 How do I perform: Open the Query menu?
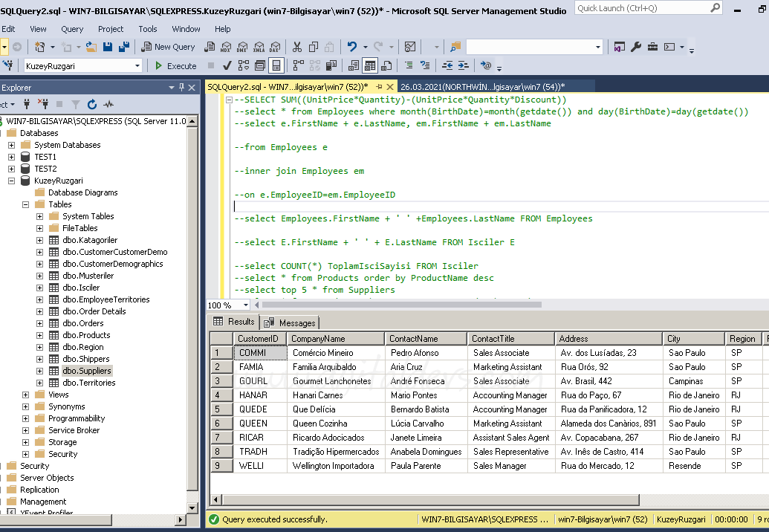coord(72,29)
